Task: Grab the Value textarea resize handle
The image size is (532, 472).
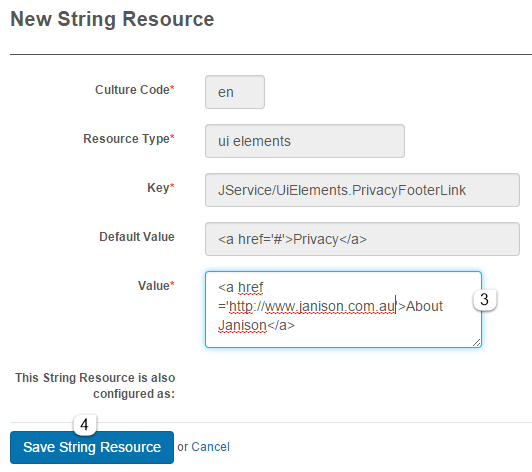Action: point(477,343)
